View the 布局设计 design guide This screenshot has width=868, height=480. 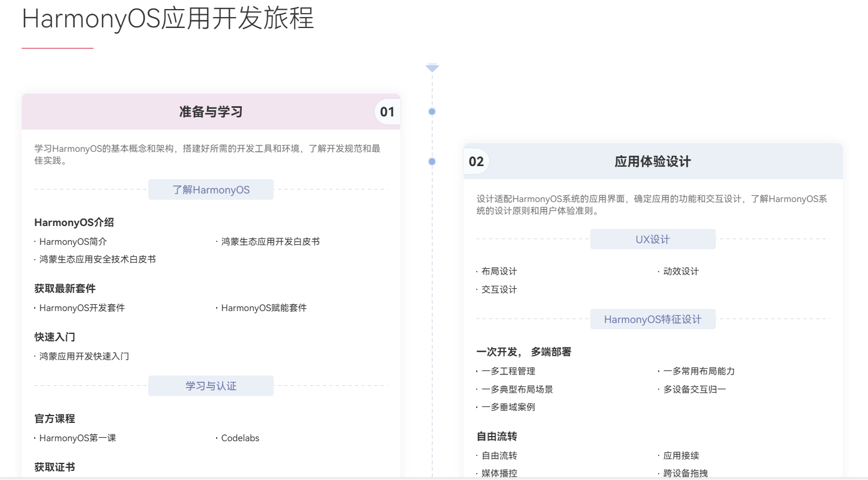pos(499,272)
